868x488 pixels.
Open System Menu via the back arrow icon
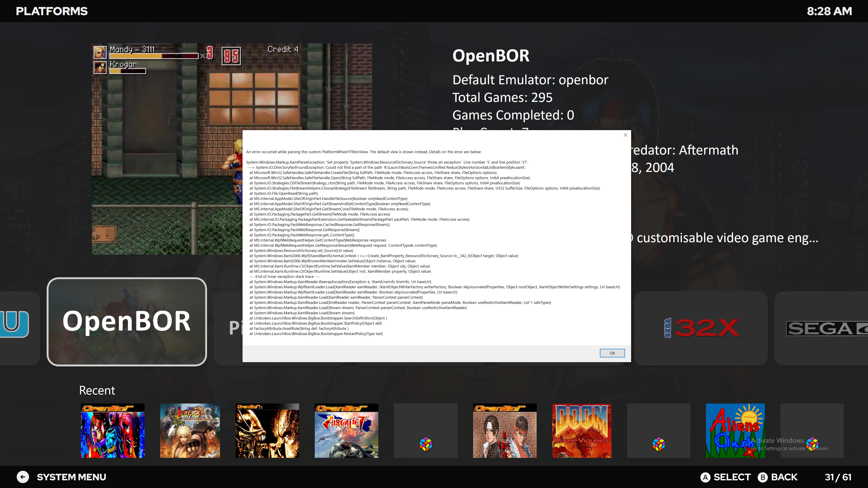coord(23,477)
